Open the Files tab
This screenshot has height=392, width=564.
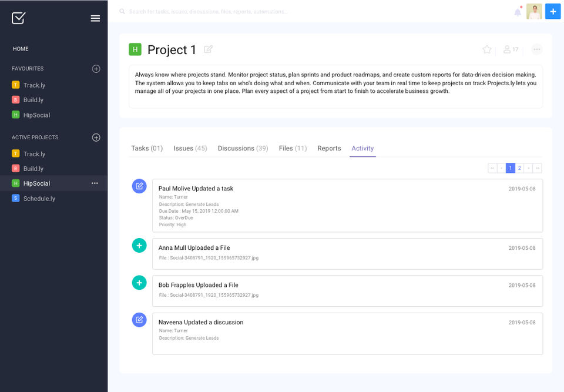coord(293,148)
